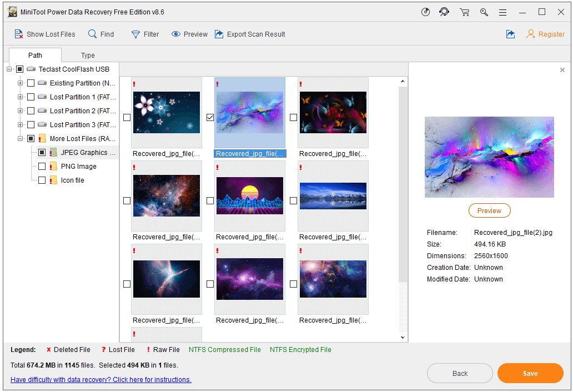Viewport: 573px width, 392px height.
Task: Click the Save button to recover files
Action: pos(530,373)
